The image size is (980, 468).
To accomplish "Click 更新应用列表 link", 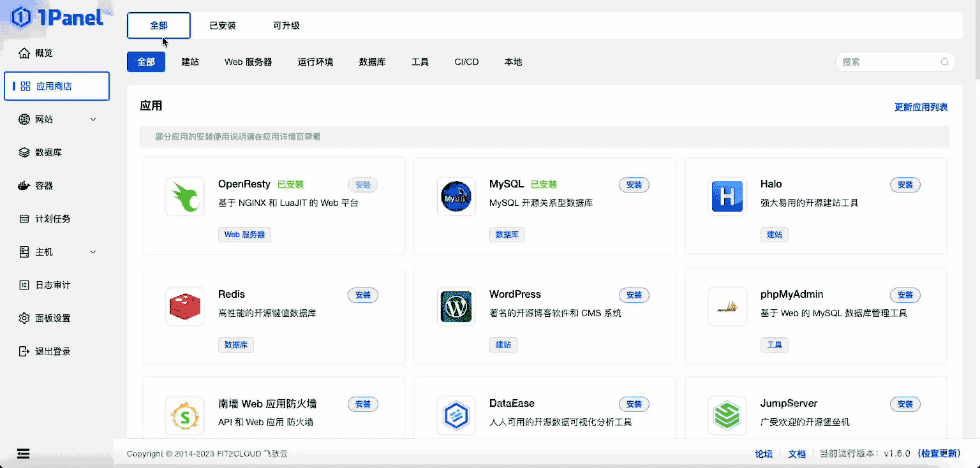I will click(x=921, y=108).
